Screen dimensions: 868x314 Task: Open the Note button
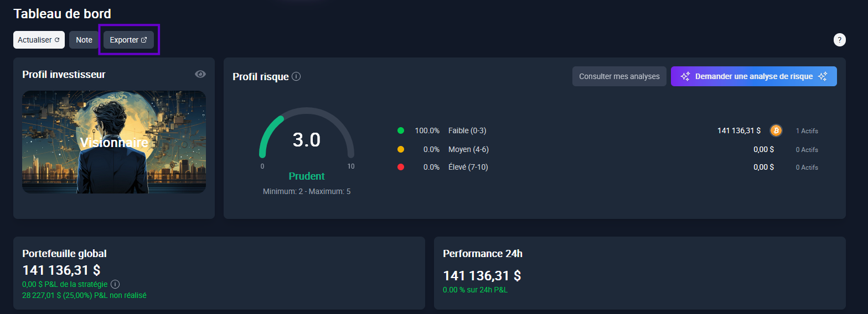tap(84, 40)
